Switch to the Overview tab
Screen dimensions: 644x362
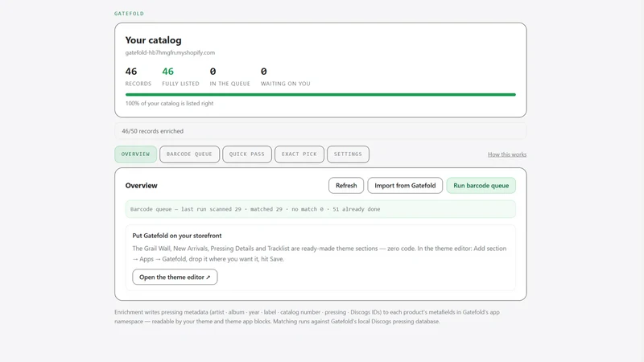[135, 154]
